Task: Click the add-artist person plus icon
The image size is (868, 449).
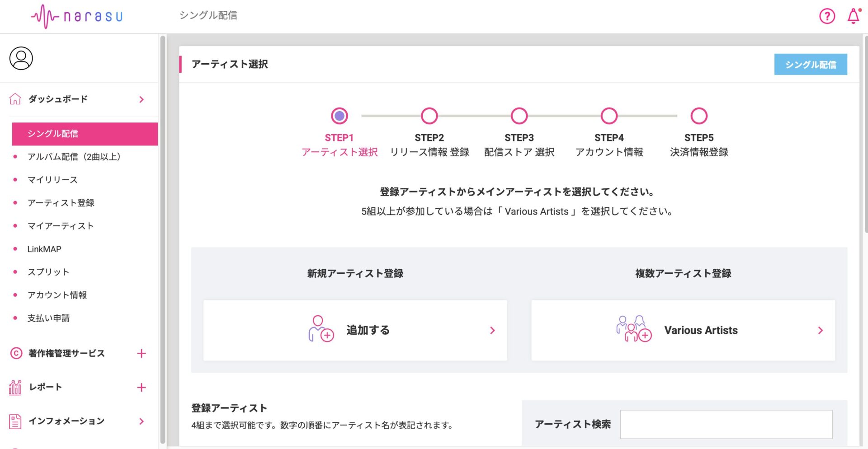Action: [x=321, y=329]
